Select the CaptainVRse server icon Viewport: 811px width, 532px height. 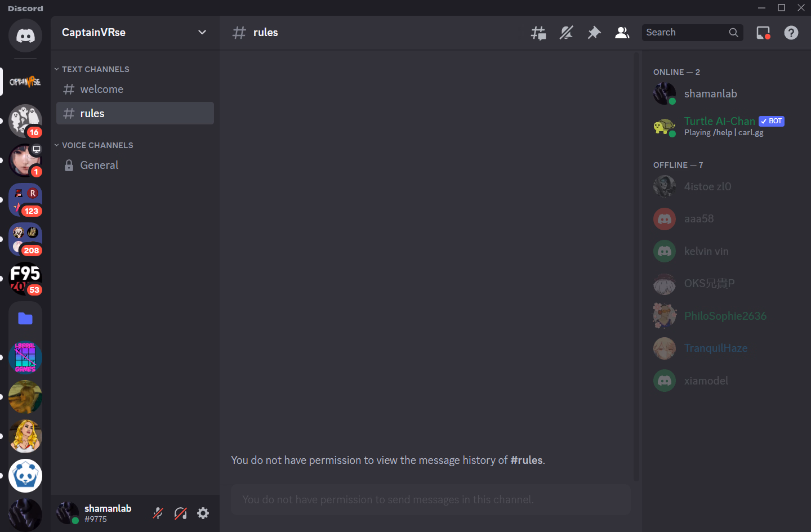(x=25, y=82)
